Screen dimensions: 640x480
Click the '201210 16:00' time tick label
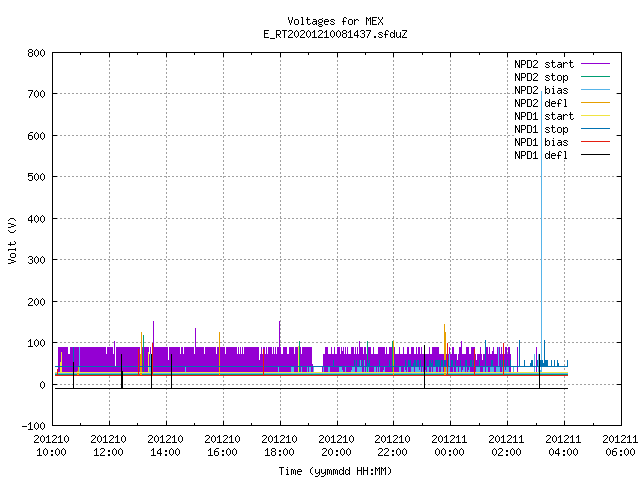click(x=222, y=446)
